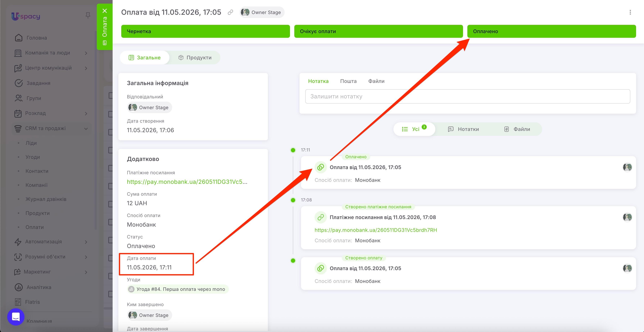Click user avatar in Оплачено entry

pos(627,167)
